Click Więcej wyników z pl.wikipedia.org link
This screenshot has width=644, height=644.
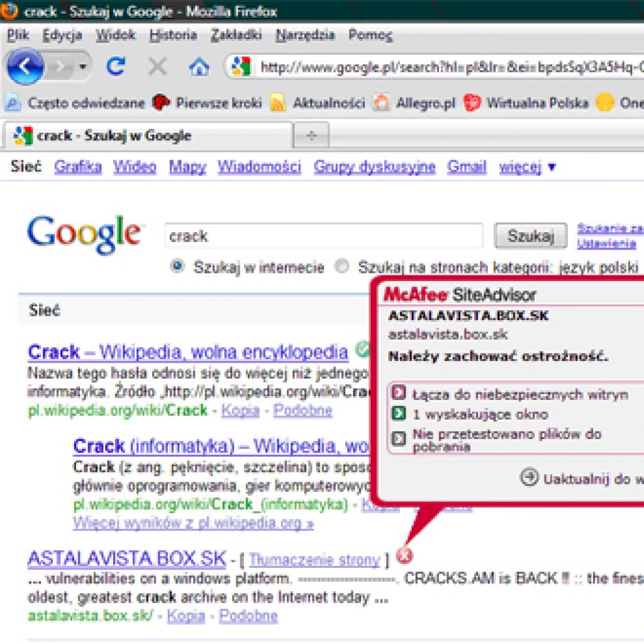tap(193, 523)
